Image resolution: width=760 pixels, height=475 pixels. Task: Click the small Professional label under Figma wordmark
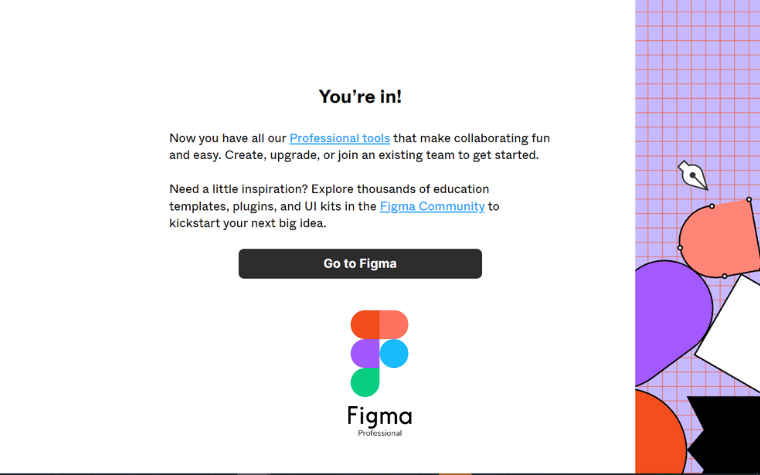tap(380, 433)
